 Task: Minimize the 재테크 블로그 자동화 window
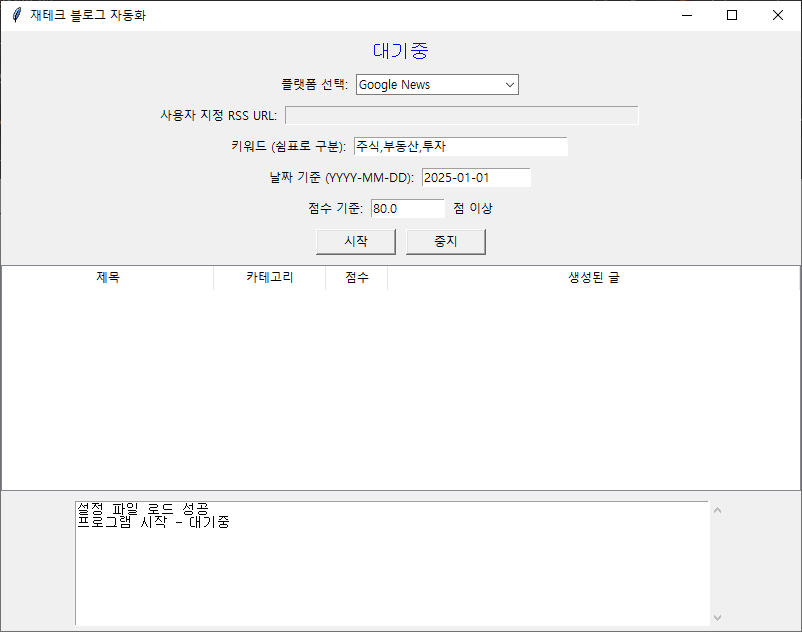[687, 15]
